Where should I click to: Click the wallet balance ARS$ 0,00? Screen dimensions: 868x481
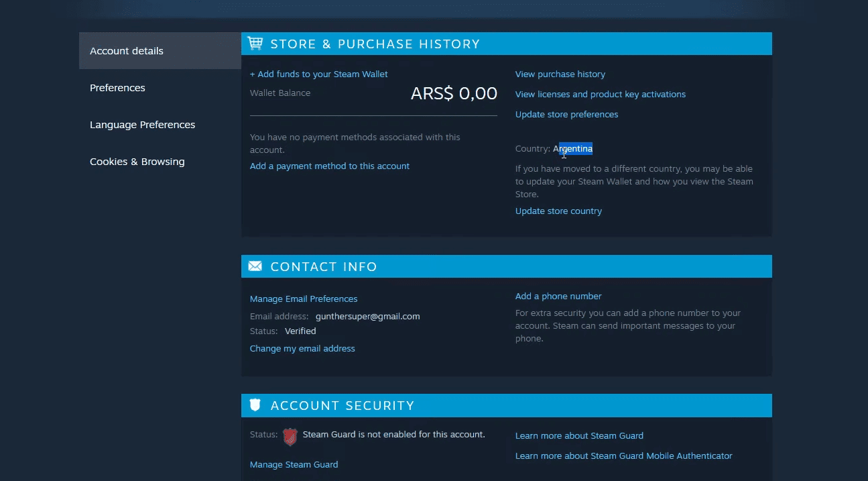[454, 94]
